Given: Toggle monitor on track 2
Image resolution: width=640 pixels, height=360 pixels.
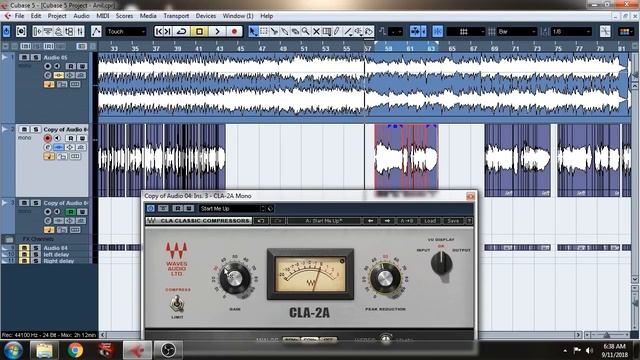Looking at the screenshot, I should coord(58,138).
